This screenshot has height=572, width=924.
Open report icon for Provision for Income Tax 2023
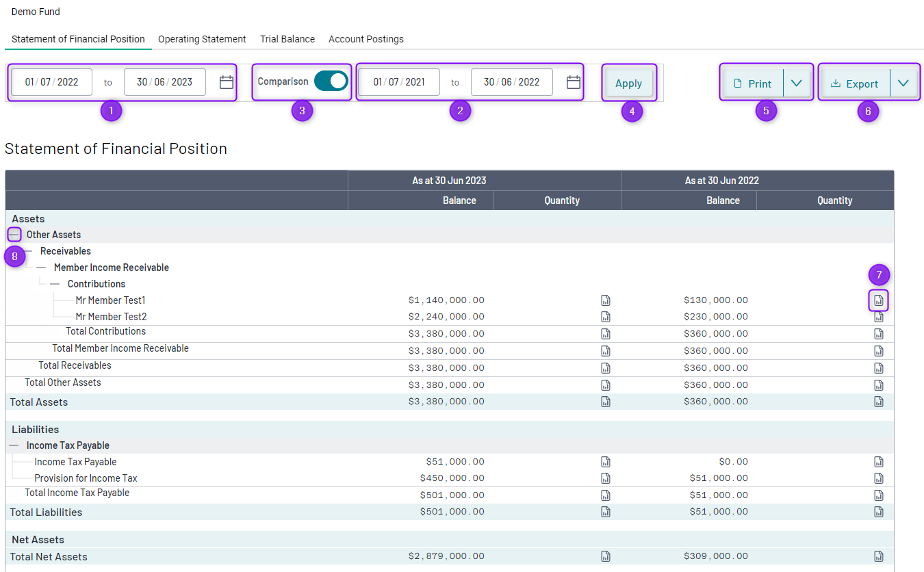pyautogui.click(x=605, y=478)
